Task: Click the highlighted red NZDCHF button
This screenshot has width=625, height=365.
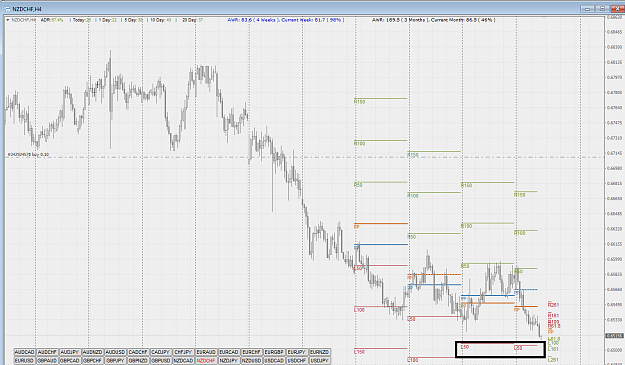Action: tap(206, 361)
